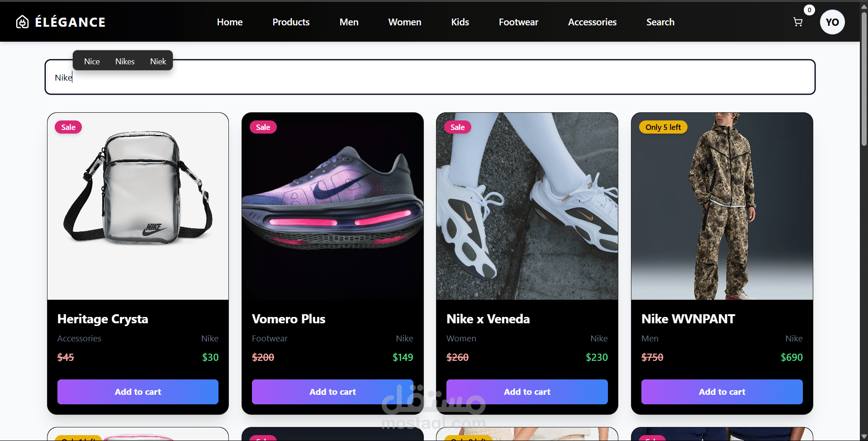Screen dimensions: 868x441
Task: Click the crossed-out $200 price
Action: click(263, 357)
